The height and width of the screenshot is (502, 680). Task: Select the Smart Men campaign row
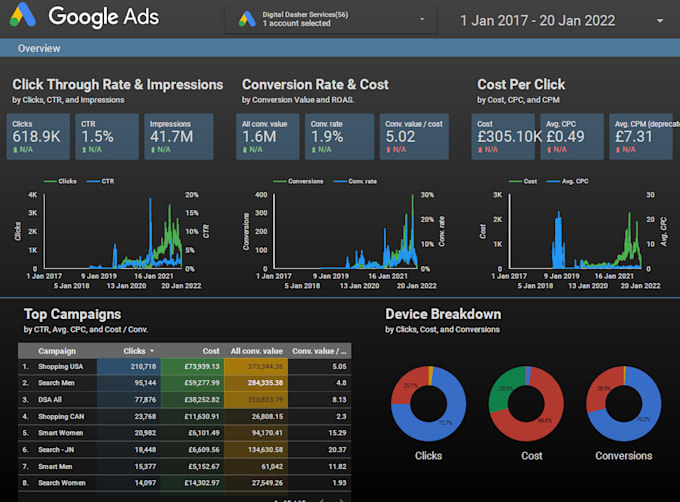click(x=185, y=467)
